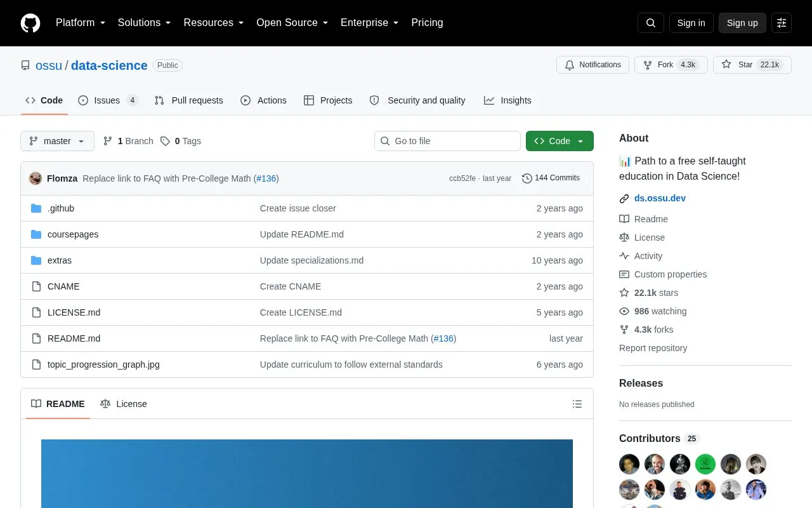The height and width of the screenshot is (508, 812).
Task: Click the bell icon for Notifications
Action: (x=570, y=65)
